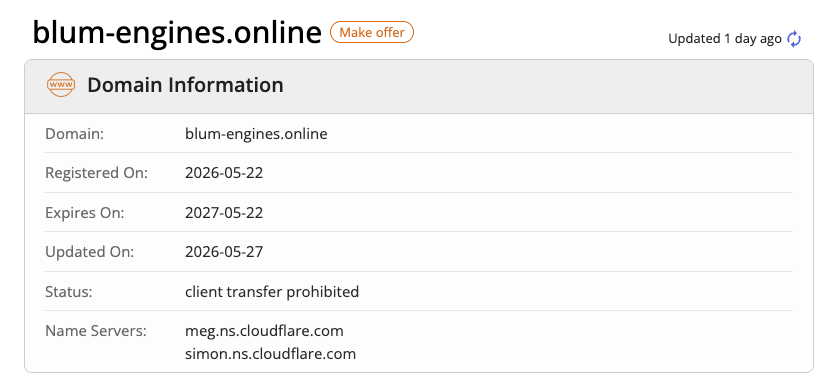The height and width of the screenshot is (384, 825).
Task: Click the client transfer prohibited status
Action: pyautogui.click(x=272, y=291)
